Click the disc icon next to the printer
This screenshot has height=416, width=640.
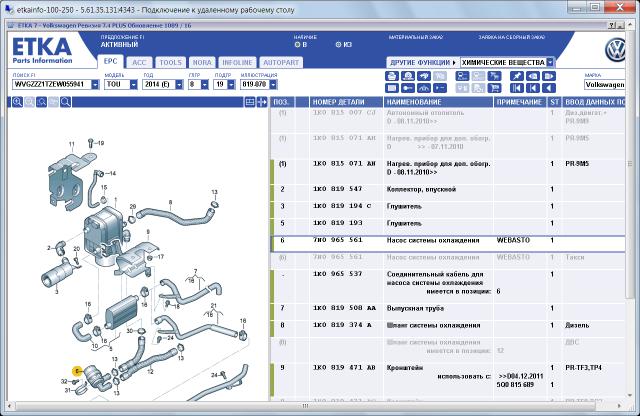[x=408, y=76]
